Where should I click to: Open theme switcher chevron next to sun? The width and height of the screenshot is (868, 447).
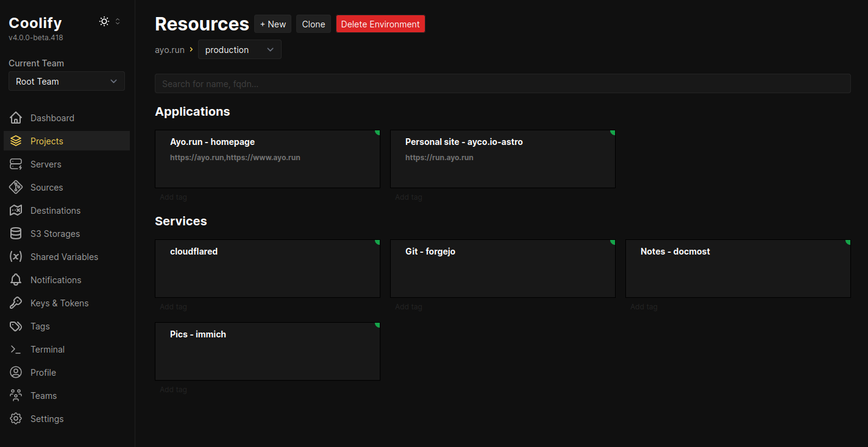pos(118,21)
